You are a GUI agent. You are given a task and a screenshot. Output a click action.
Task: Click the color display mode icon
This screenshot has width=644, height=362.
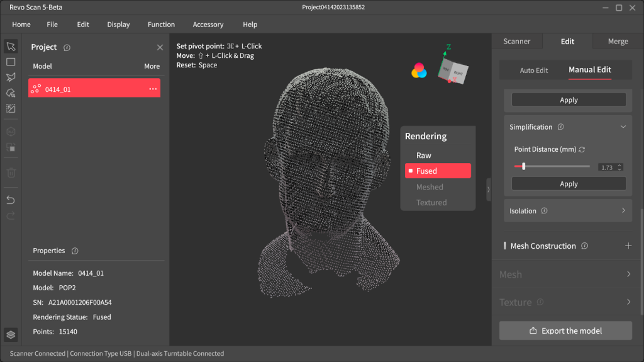[419, 71]
